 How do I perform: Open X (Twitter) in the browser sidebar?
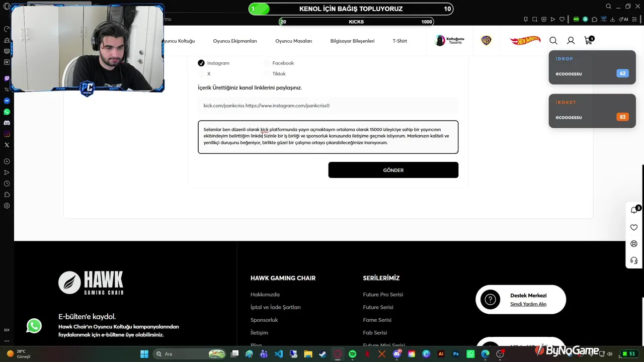click(x=7, y=145)
